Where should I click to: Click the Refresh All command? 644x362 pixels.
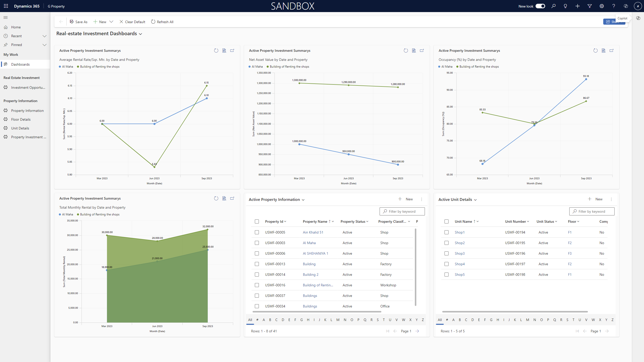coord(162,22)
